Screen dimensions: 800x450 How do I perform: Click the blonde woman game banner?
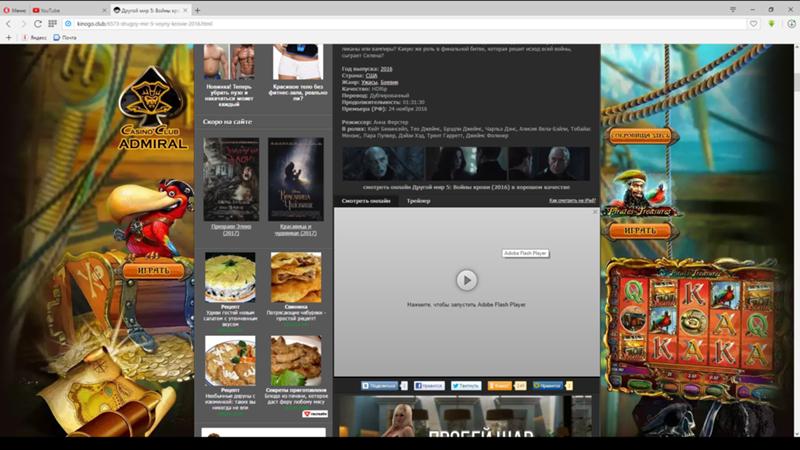coord(465,416)
